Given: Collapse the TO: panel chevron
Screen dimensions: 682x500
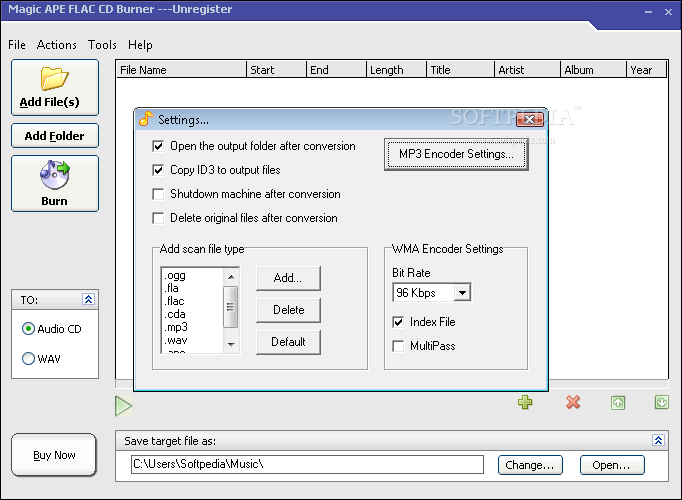Looking at the screenshot, I should pyautogui.click(x=88, y=299).
